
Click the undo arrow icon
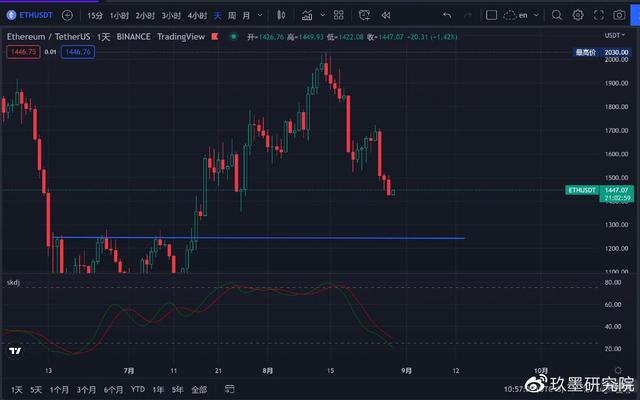click(x=447, y=16)
